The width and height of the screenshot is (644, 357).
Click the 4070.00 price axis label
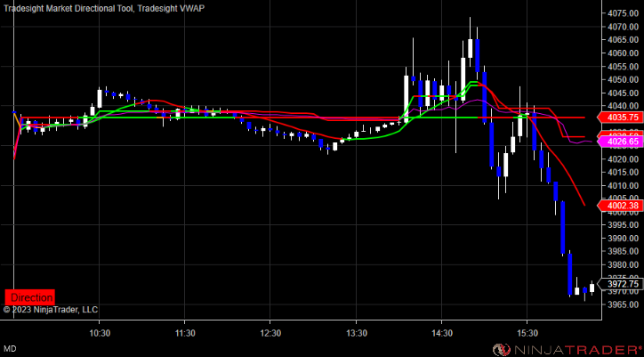(623, 27)
